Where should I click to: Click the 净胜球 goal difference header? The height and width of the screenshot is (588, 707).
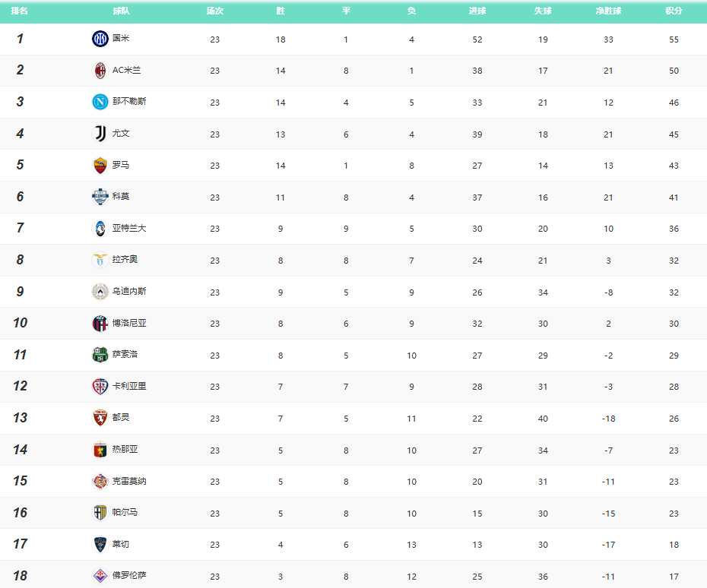(608, 11)
